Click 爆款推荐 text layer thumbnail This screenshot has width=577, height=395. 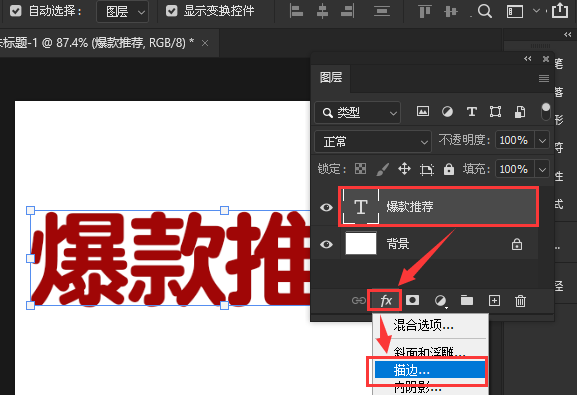(361, 207)
